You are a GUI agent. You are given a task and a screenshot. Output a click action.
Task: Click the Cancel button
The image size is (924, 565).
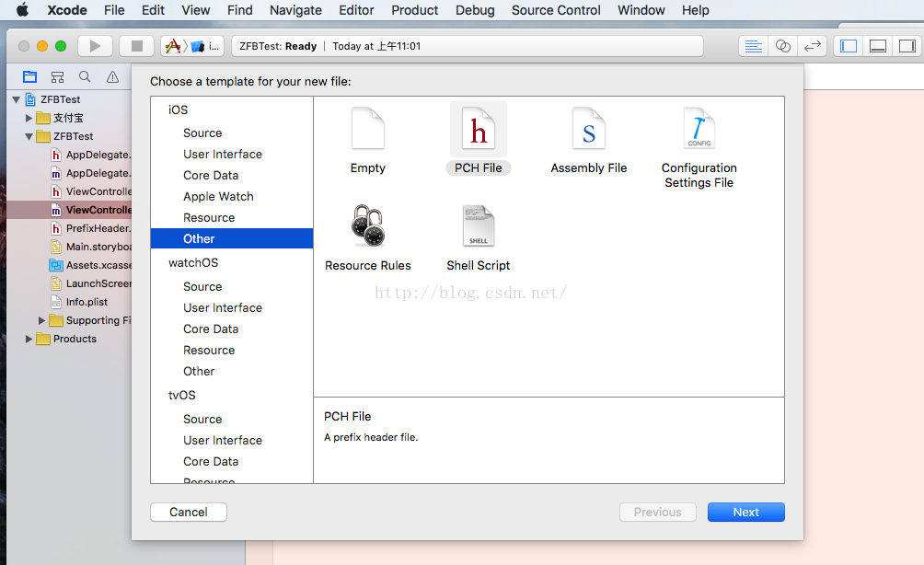(x=189, y=512)
